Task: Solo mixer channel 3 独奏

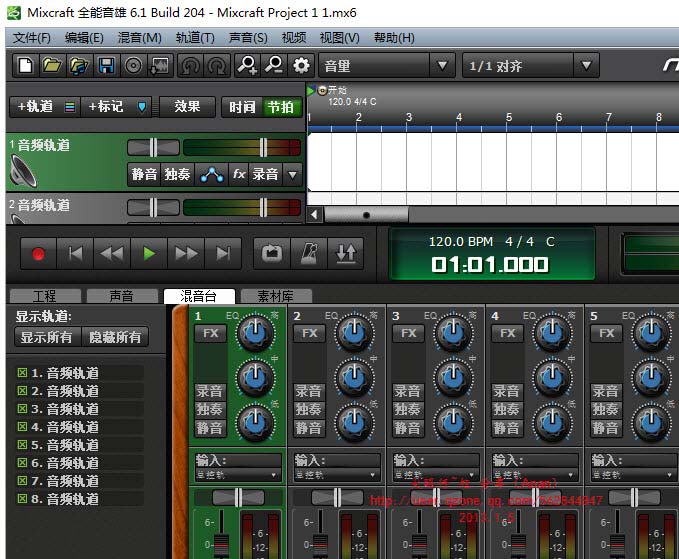Action: click(407, 410)
